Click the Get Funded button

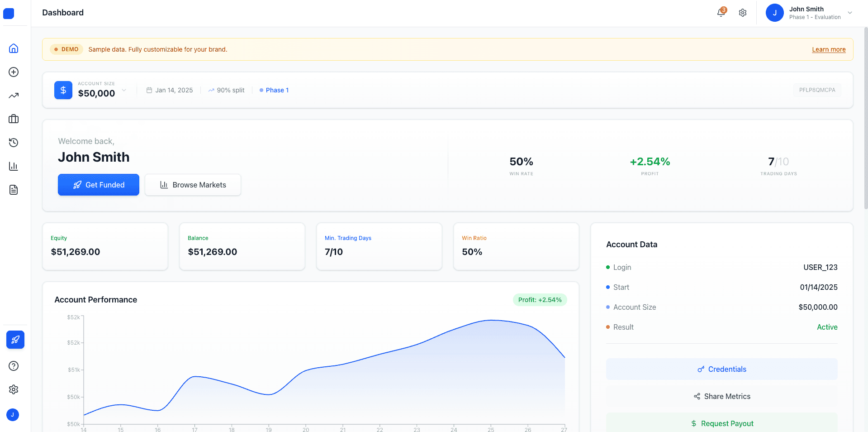[x=98, y=185]
